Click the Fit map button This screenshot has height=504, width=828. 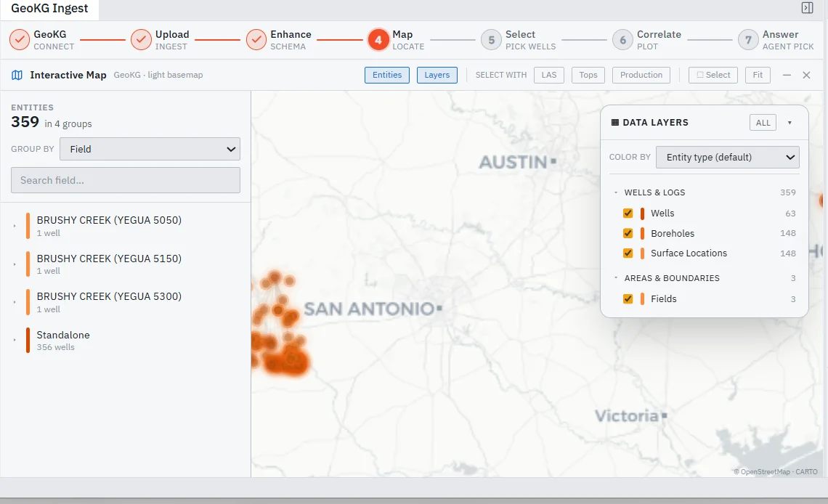[758, 75]
